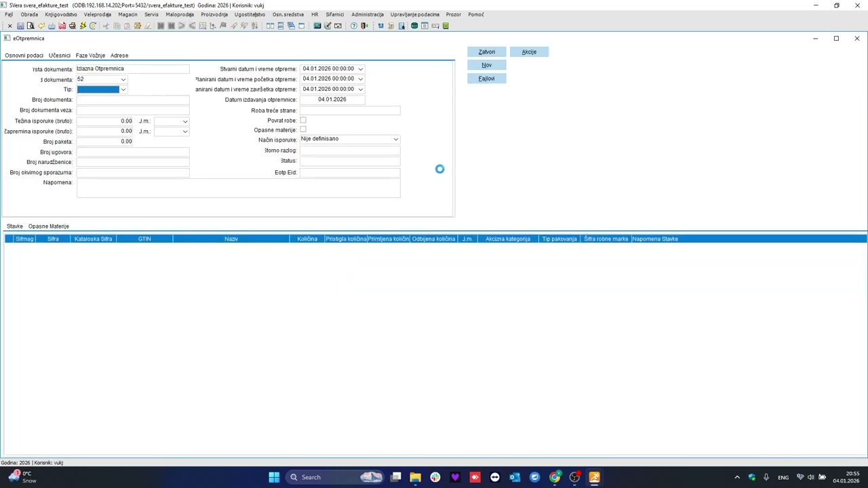Click the Zatvori button

pyautogui.click(x=486, y=52)
